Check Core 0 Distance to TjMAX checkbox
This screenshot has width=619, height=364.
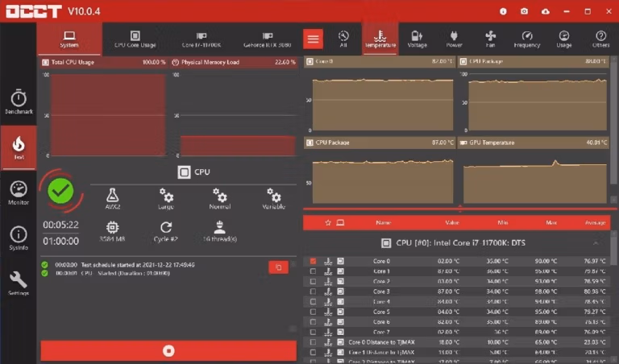(x=313, y=342)
